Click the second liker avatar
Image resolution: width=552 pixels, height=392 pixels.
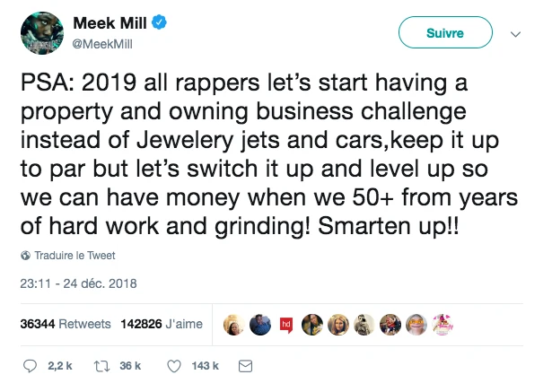[259, 323]
